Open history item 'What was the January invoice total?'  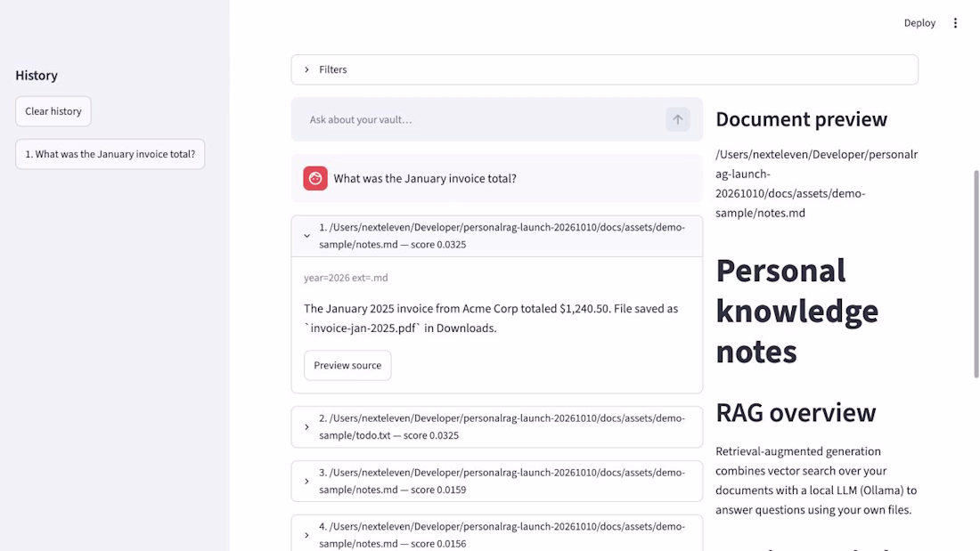coord(110,154)
